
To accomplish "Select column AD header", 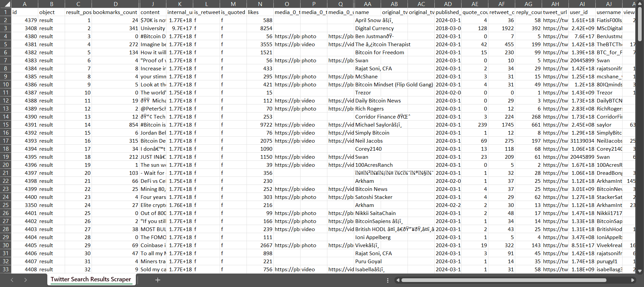I will click(x=448, y=4).
